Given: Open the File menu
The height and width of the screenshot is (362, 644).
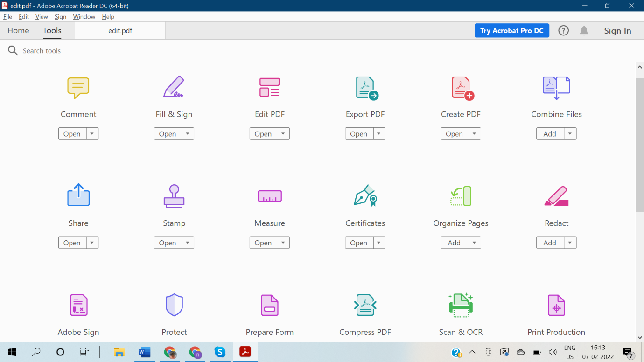Looking at the screenshot, I should (x=8, y=16).
